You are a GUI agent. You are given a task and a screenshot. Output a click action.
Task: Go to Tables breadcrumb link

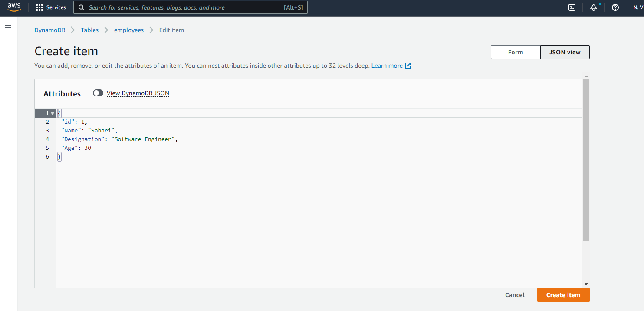[x=89, y=30]
